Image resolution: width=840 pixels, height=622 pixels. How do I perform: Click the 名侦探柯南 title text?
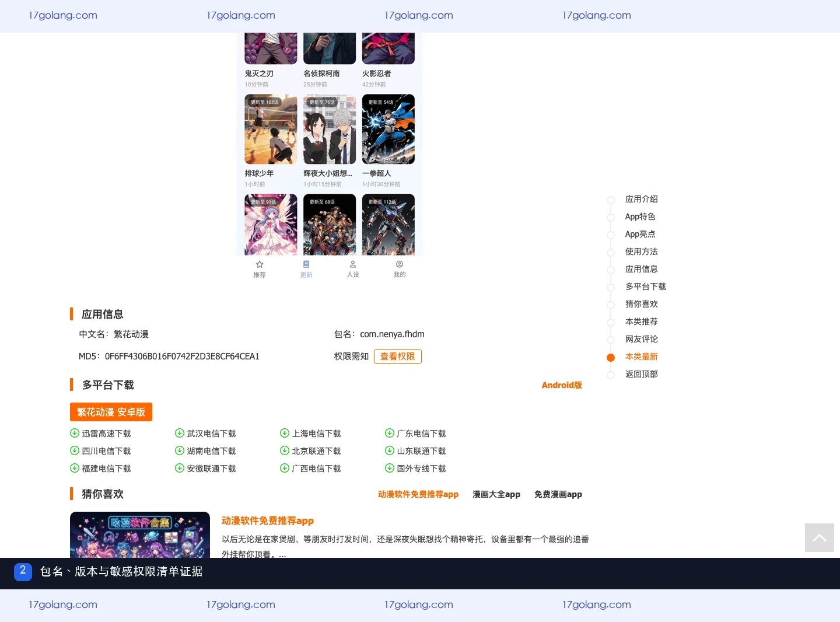click(x=321, y=74)
